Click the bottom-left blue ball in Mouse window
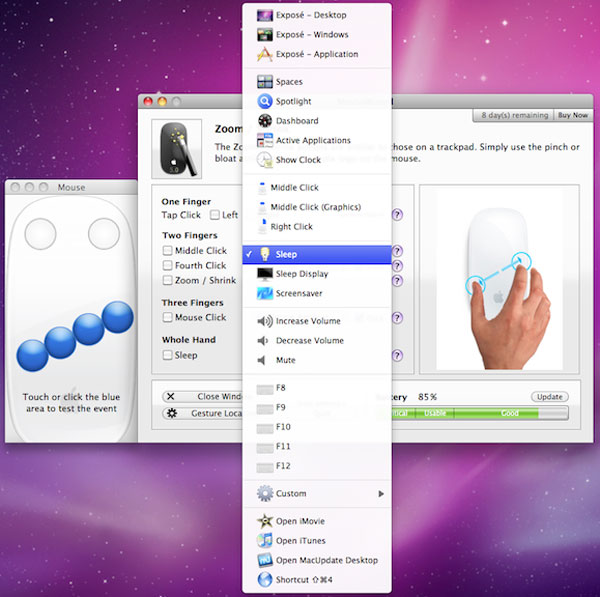Viewport: 600px width, 597px height. point(33,356)
